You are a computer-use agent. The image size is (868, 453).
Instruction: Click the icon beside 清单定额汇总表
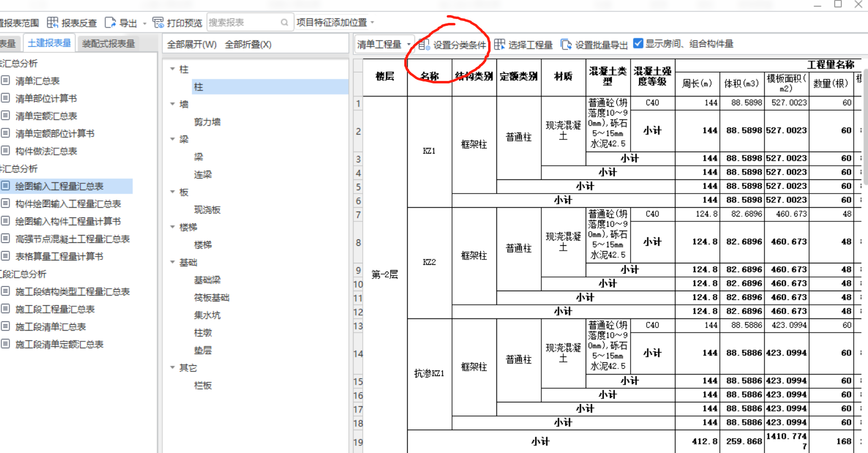[5, 116]
